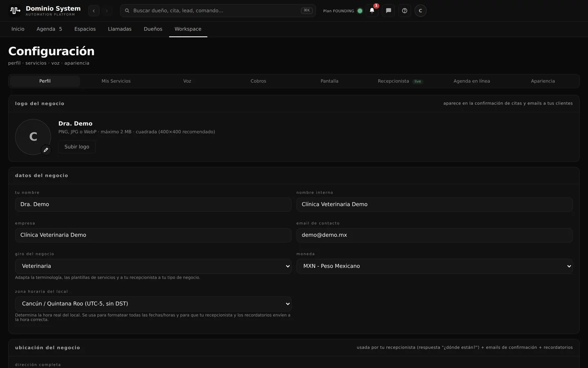Viewport: 588px width, 368px height.
Task: Click the green Plan FOUNDING status dot
Action: (360, 11)
